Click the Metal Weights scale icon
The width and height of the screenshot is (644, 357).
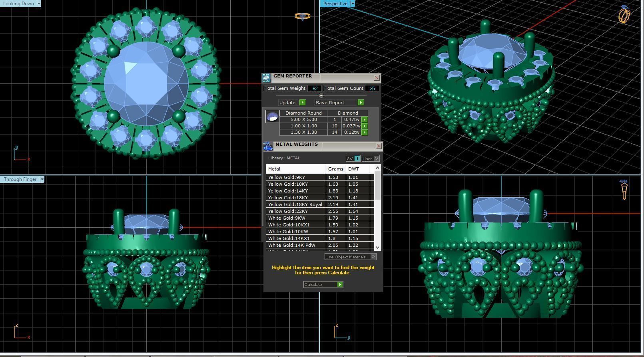[268, 146]
